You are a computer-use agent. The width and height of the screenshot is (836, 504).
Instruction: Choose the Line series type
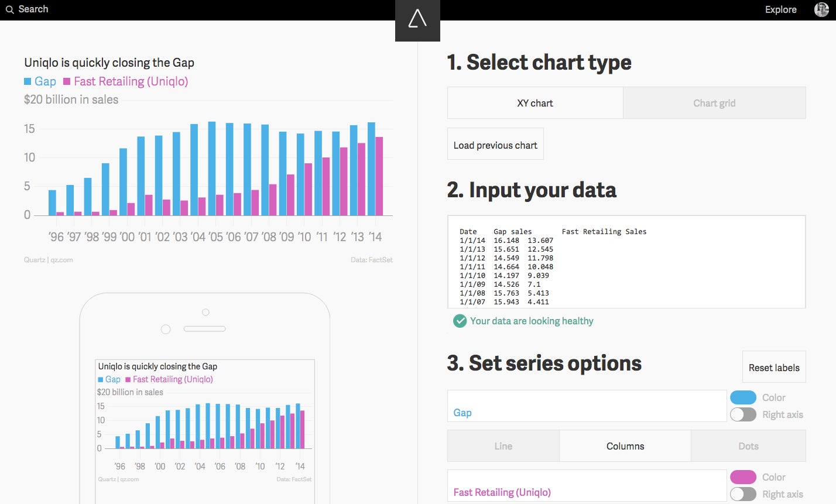click(x=503, y=446)
